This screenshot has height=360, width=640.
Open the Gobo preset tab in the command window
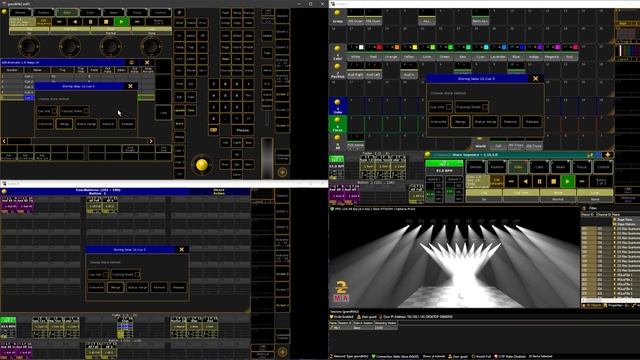67,13
